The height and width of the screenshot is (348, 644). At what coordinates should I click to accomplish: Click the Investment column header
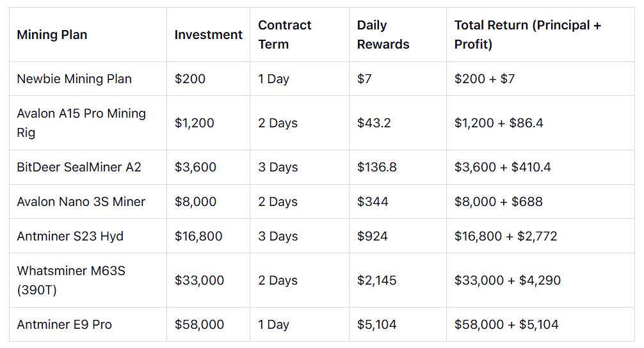(x=208, y=35)
